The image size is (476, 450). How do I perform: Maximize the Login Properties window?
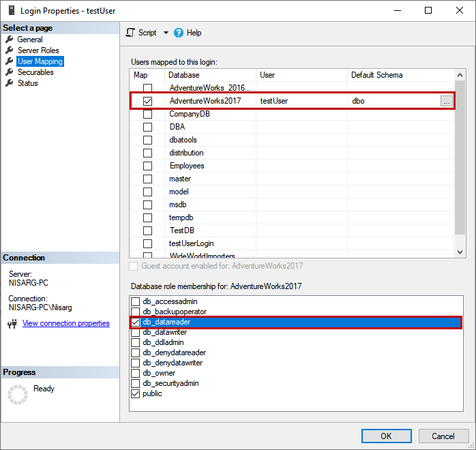tap(428, 10)
